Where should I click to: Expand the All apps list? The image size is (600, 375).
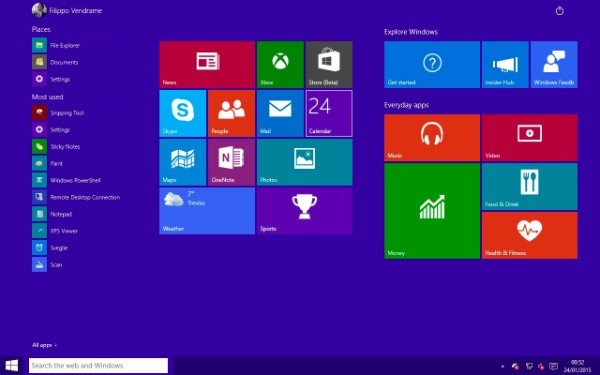coord(44,345)
